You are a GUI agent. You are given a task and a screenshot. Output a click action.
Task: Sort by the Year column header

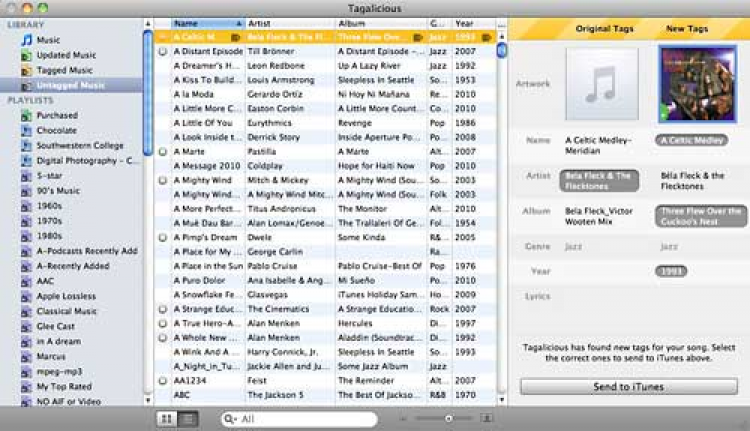(x=474, y=23)
